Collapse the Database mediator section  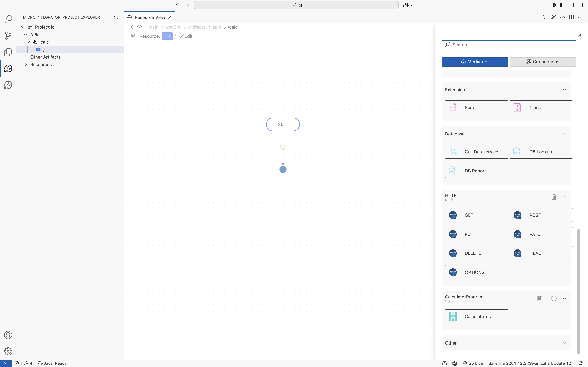click(x=565, y=134)
